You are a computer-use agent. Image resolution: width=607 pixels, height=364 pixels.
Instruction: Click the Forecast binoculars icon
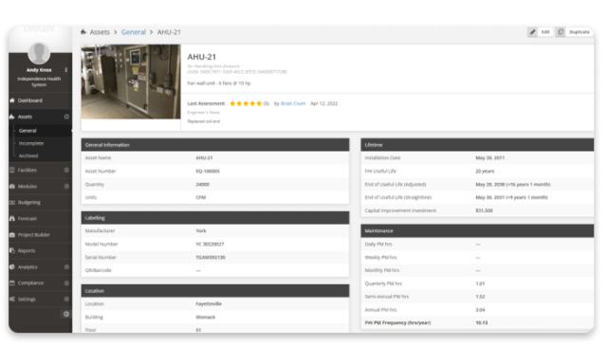[12, 219]
